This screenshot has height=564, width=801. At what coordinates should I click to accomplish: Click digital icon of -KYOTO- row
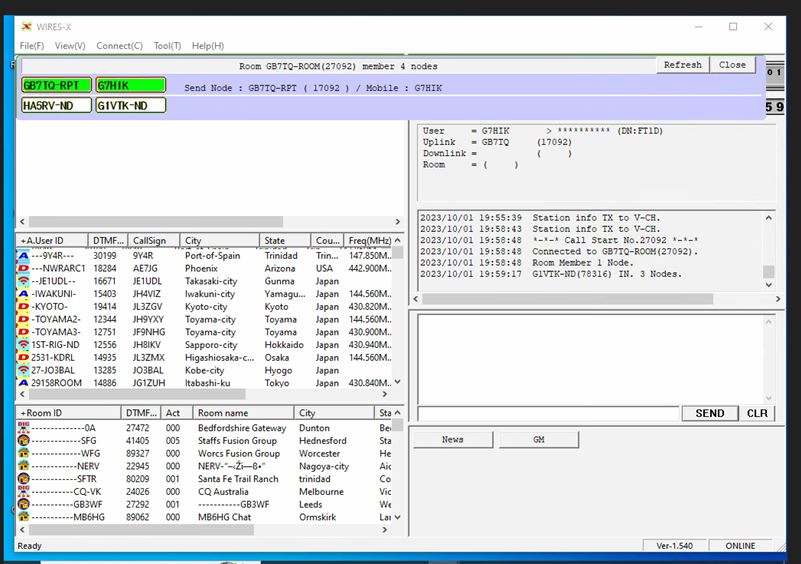pyautogui.click(x=23, y=307)
